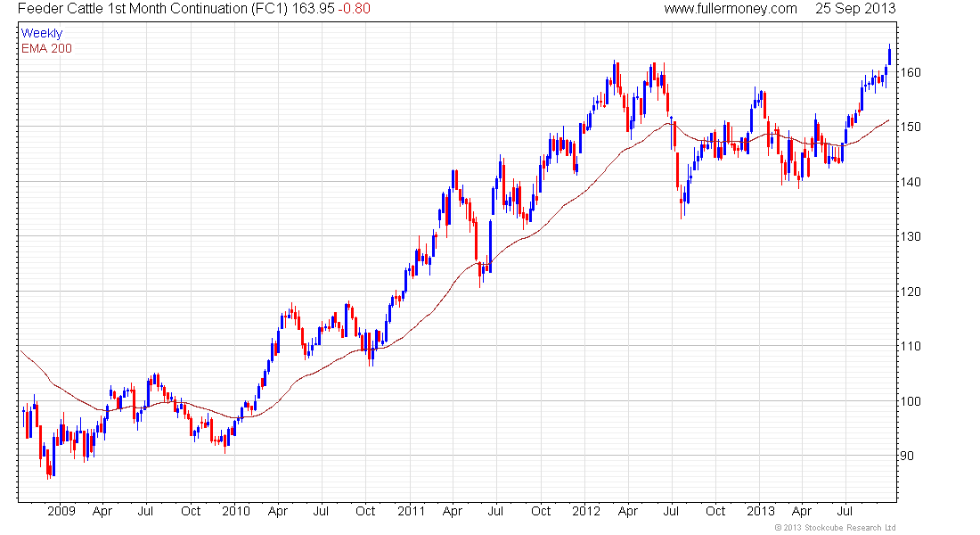Click the 2012 year label on time axis
This screenshot has width=980, height=535.
585,511
